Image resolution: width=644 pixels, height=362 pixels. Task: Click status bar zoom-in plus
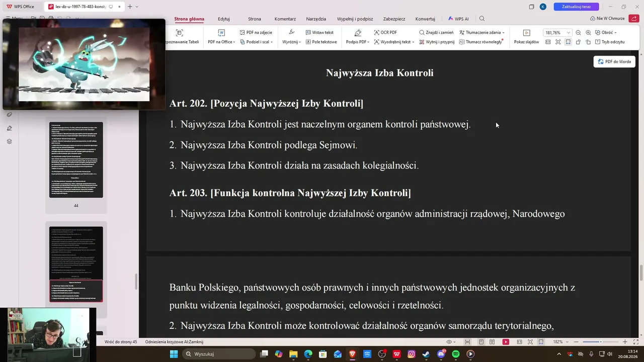point(625,342)
